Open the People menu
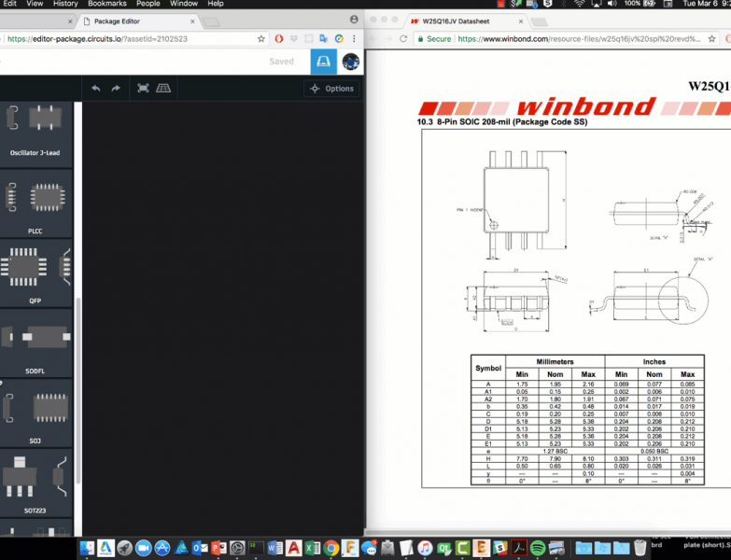Viewport: 731px width, 560px height. coord(148,3)
